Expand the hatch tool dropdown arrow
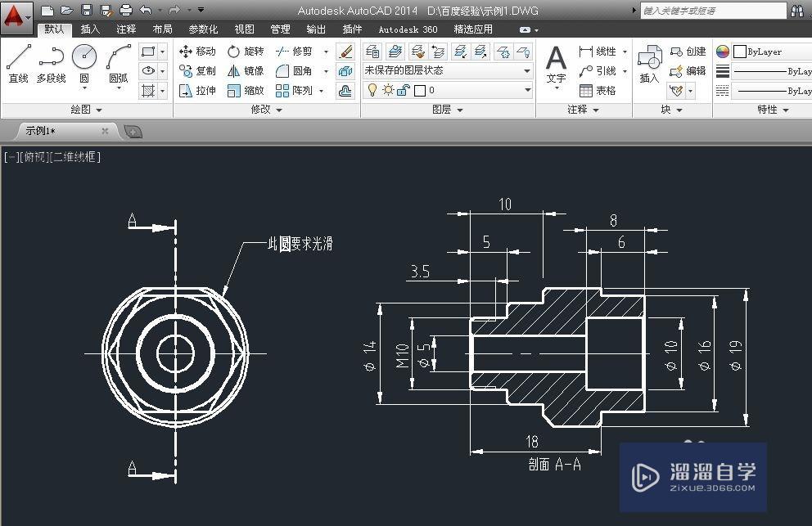Image resolution: width=812 pixels, height=526 pixels. (163, 91)
